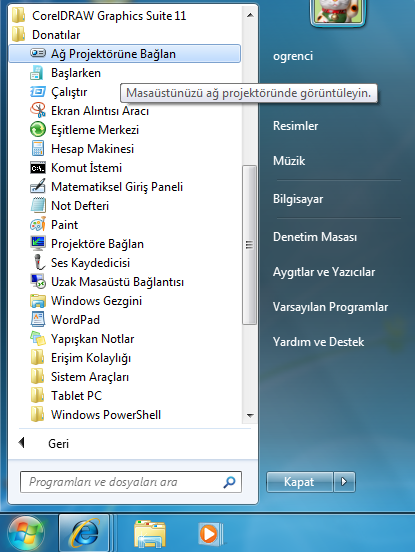Click the program list scrollbar thumb
The image size is (416, 552).
coord(250,245)
